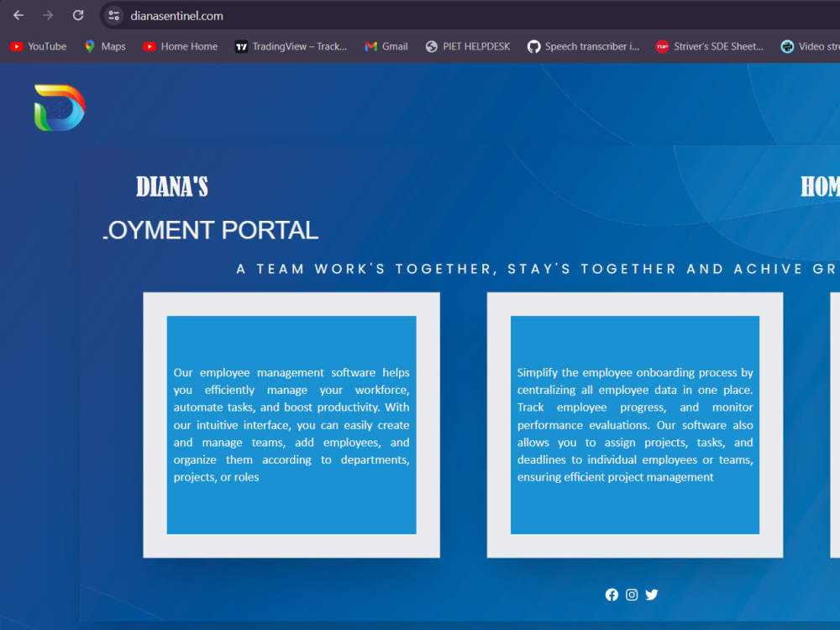Open YouTube bookmark
The width and height of the screenshot is (840, 630).
click(x=39, y=46)
